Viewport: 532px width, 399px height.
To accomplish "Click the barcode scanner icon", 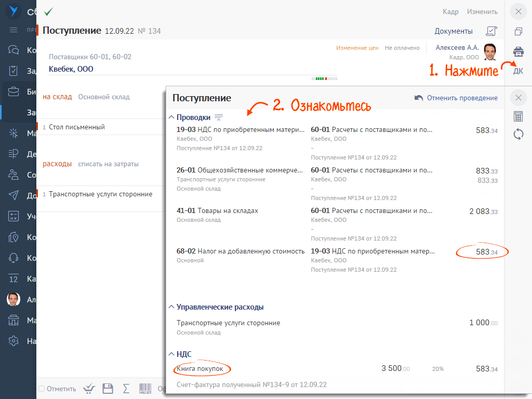I will point(145,389).
